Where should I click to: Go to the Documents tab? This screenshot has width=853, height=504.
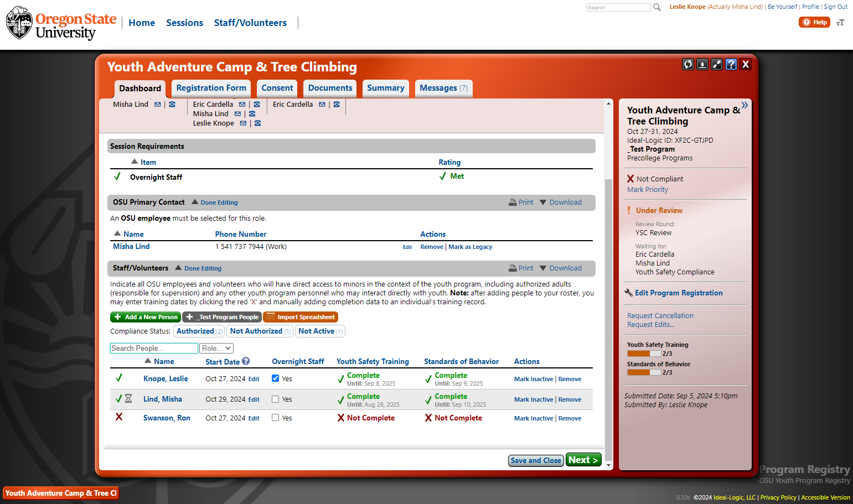tap(330, 88)
